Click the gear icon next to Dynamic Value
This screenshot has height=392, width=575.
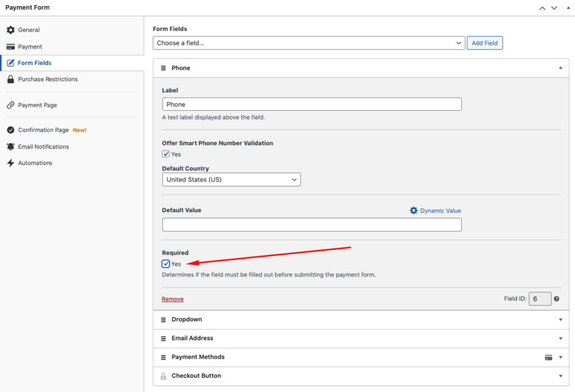click(x=414, y=211)
